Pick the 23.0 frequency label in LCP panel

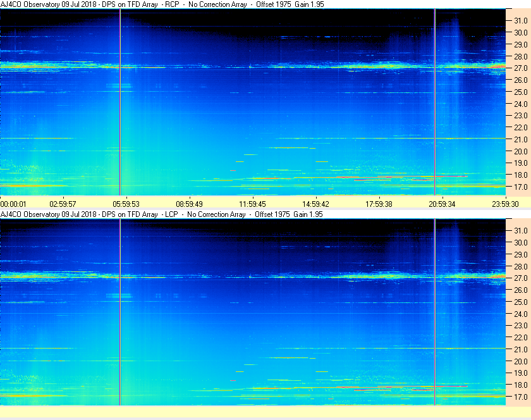521,325
